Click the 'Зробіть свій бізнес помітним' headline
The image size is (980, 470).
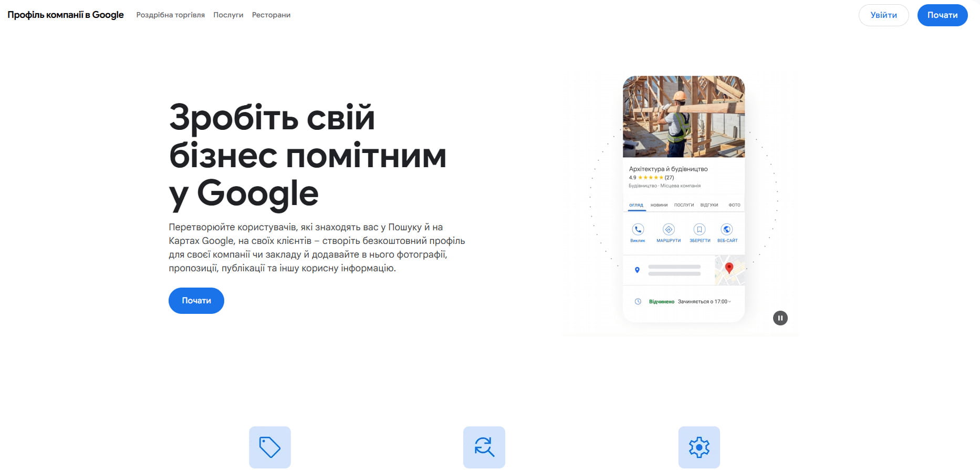tap(308, 156)
